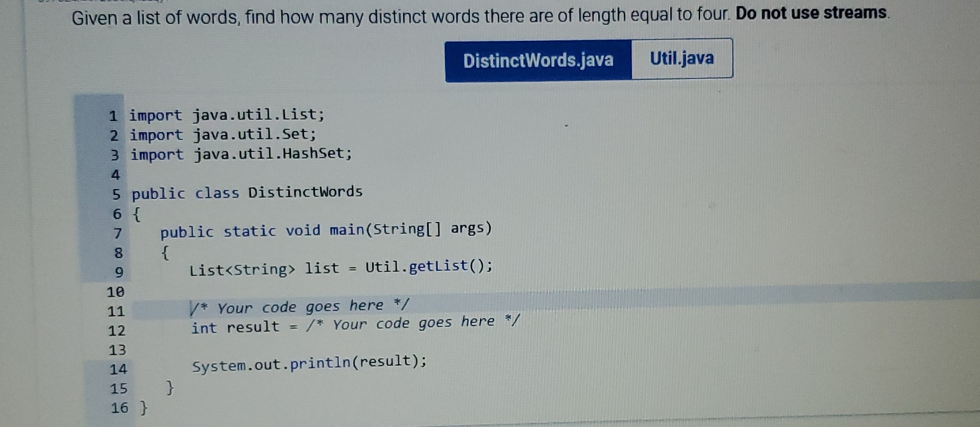
Task: Click the main method signature line
Action: (326, 230)
